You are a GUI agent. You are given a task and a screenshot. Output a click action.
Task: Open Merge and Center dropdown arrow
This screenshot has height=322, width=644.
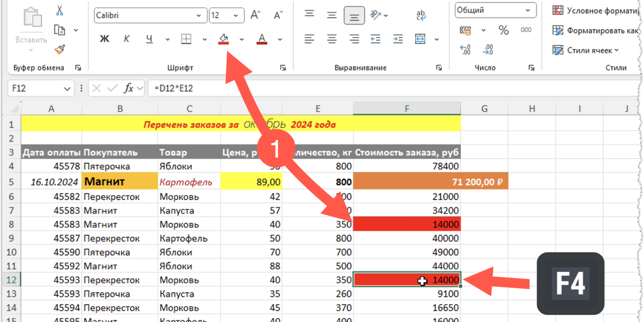(x=437, y=39)
